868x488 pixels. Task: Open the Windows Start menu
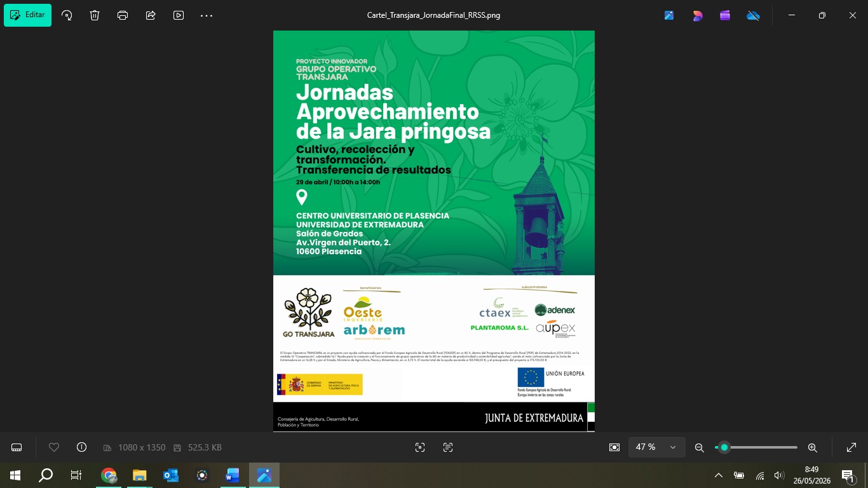[15, 475]
